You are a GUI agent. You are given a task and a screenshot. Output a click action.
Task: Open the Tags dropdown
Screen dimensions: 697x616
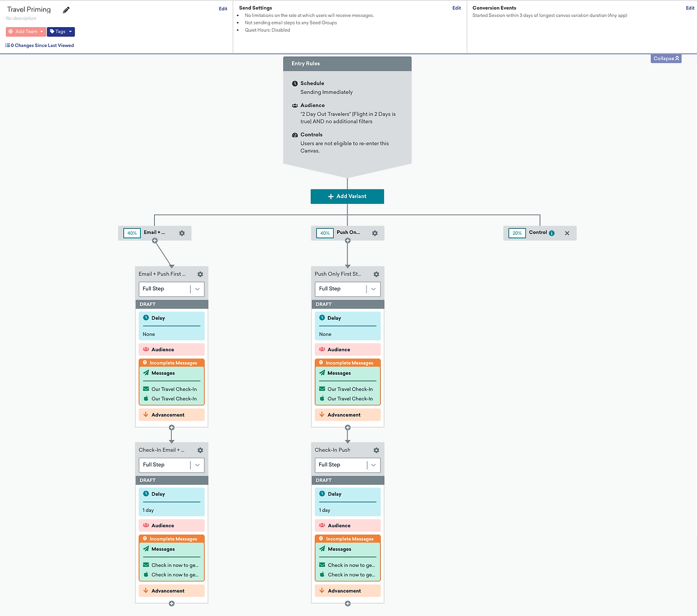[60, 32]
